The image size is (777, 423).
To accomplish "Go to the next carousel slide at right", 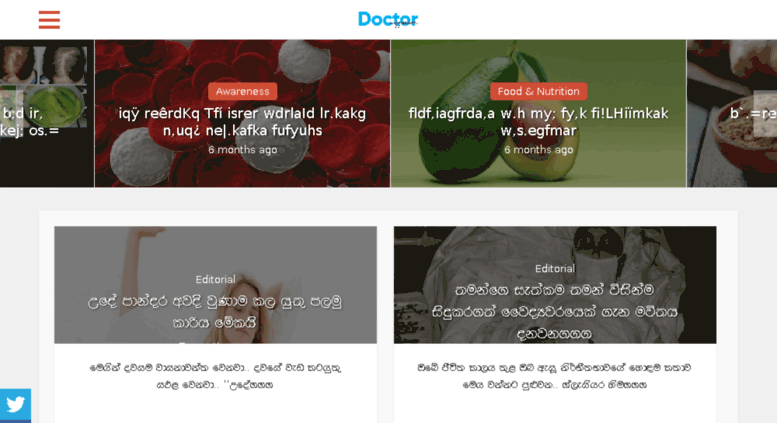I will coord(765,113).
